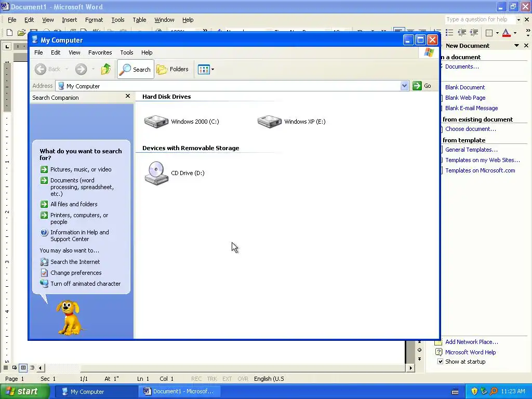This screenshot has height=399, width=532.
Task: Click Word's bulleted list icon
Action: (x=449, y=33)
